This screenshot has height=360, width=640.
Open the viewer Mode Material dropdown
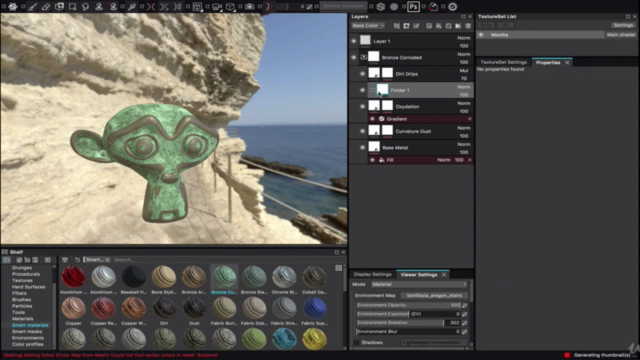point(419,284)
